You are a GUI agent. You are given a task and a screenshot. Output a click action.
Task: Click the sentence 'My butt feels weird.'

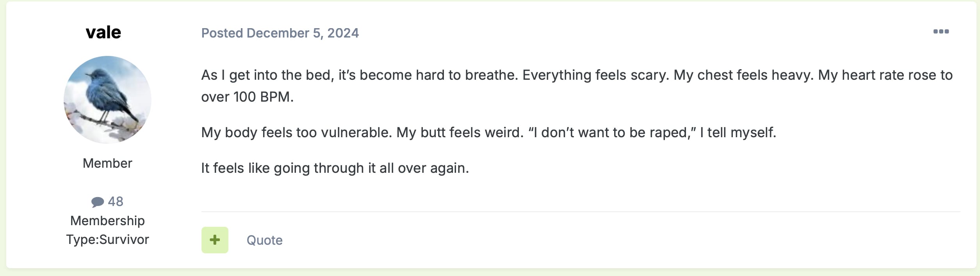point(460,133)
